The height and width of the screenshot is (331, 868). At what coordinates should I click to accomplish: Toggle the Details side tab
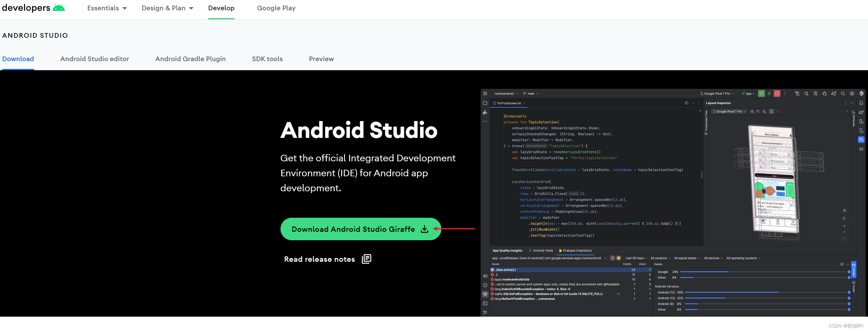click(854, 269)
